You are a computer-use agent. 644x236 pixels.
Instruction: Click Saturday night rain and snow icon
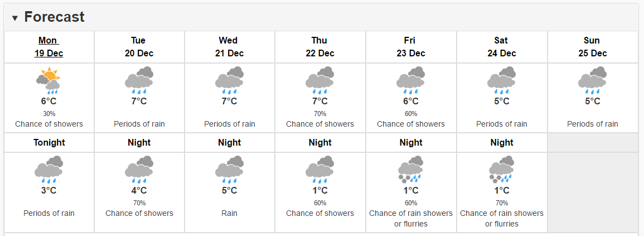501,170
